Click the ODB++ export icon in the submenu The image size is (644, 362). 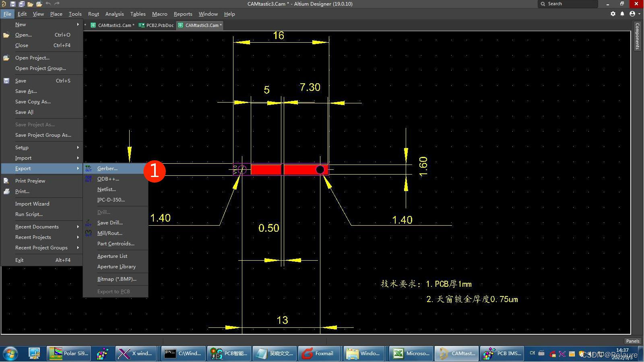(89, 179)
